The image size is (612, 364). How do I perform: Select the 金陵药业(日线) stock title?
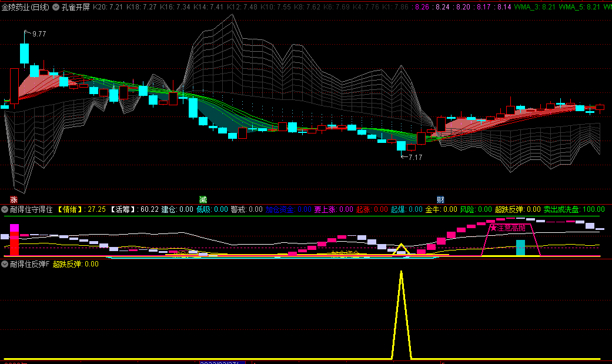[x=25, y=7]
